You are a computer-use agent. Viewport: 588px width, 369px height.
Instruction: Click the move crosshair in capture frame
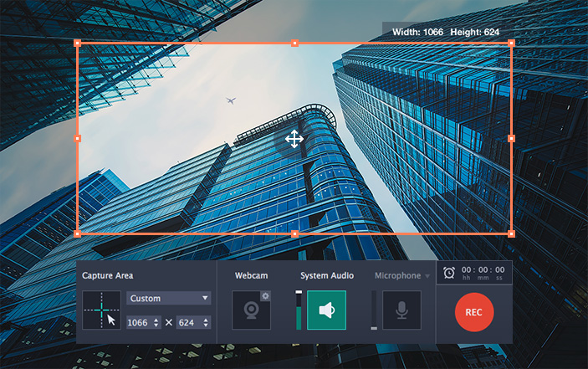coord(294,139)
